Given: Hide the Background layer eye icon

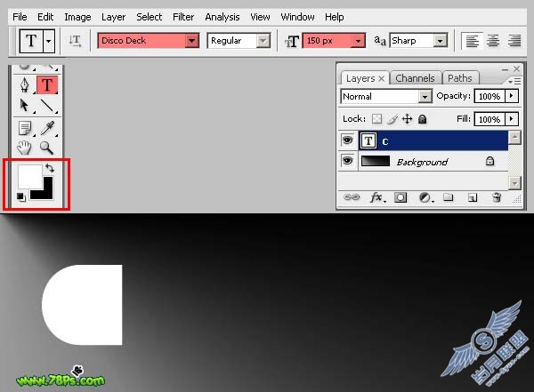Looking at the screenshot, I should coord(347,160).
